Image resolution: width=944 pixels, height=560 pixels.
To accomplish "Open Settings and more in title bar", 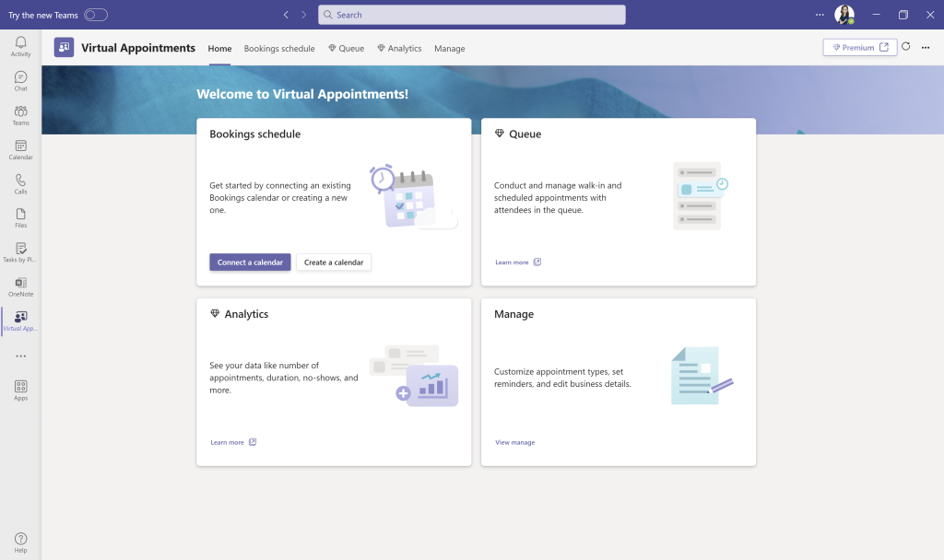I will (820, 15).
